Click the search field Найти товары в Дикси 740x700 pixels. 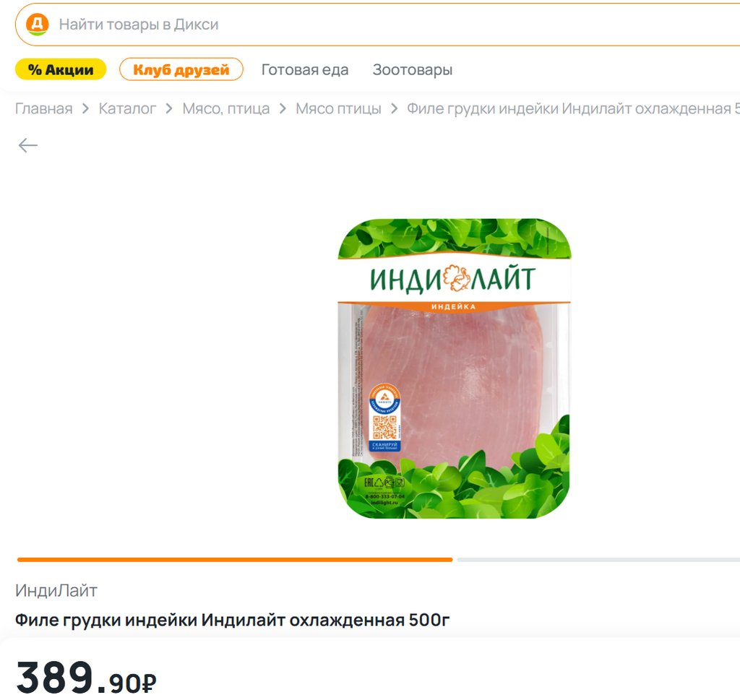(x=377, y=25)
